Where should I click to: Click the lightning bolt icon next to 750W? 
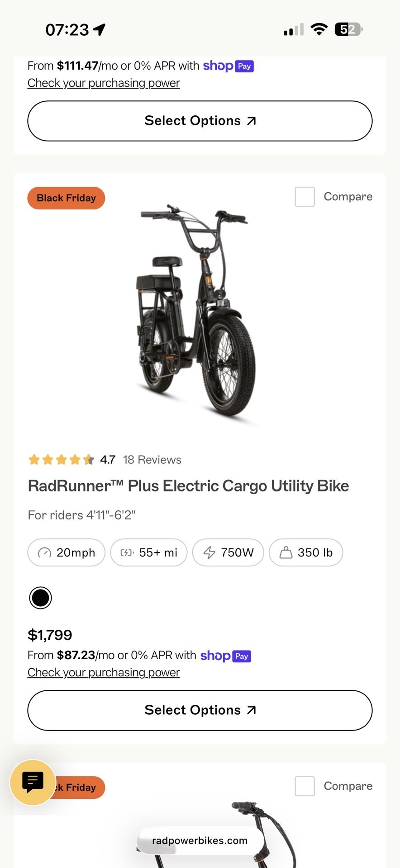(209, 552)
